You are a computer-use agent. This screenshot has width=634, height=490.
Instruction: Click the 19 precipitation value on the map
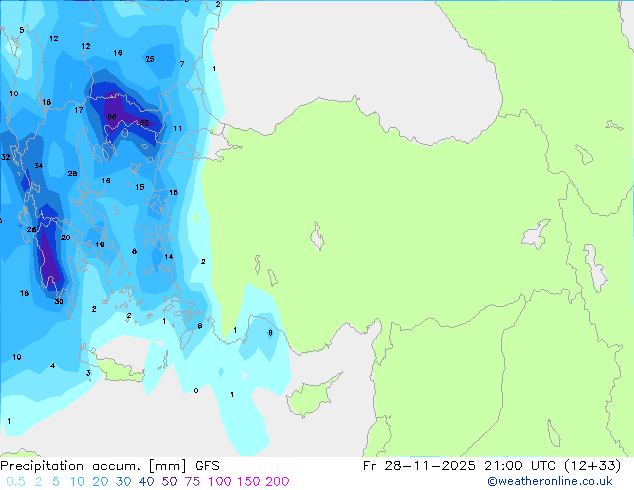pyautogui.click(x=100, y=245)
